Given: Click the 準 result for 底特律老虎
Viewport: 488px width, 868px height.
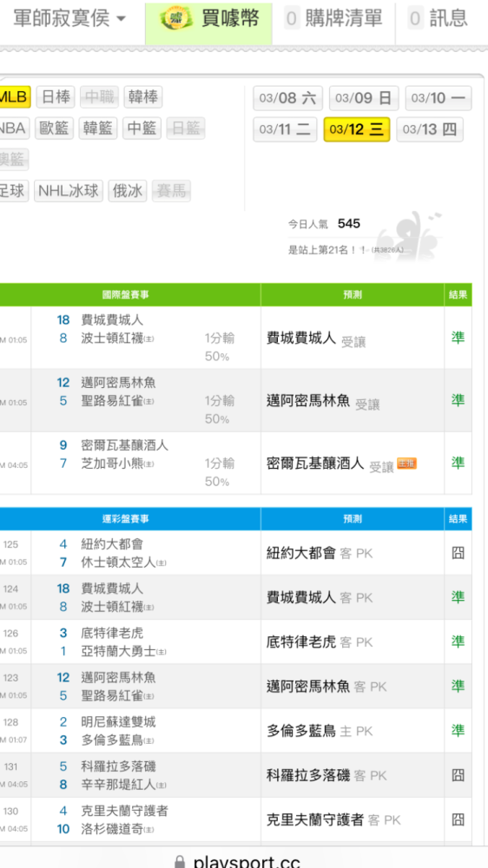Looking at the screenshot, I should [458, 641].
